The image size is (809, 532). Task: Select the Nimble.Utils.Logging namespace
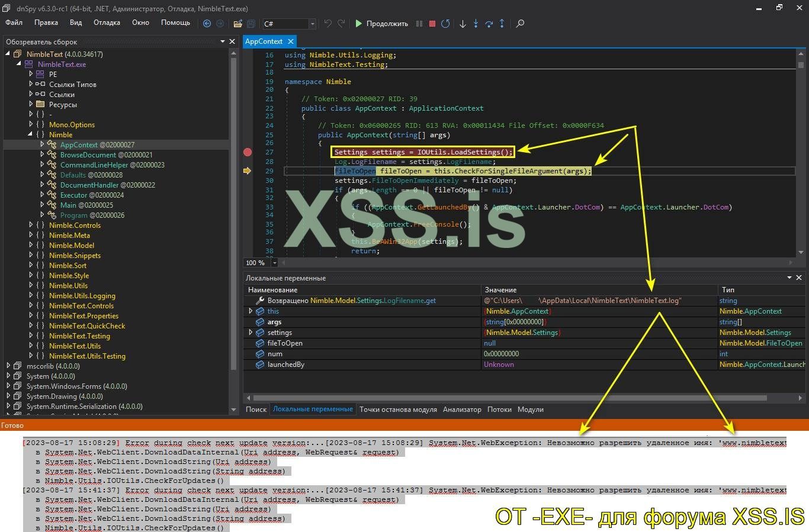(x=82, y=295)
